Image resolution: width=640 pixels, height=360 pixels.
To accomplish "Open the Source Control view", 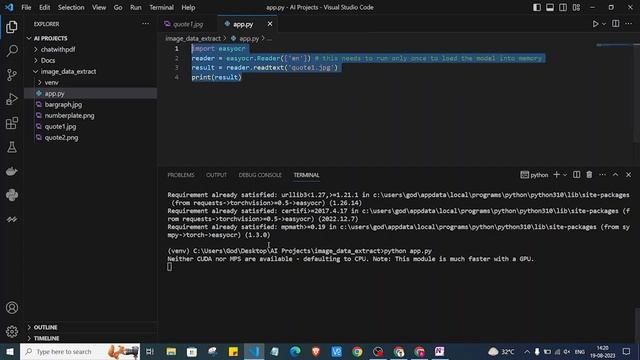I will (x=12, y=75).
